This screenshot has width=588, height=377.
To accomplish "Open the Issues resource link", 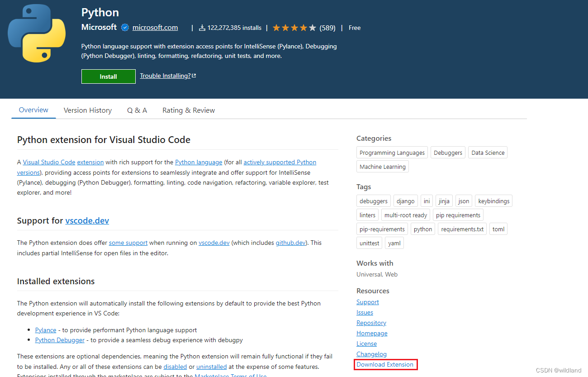I will pos(365,312).
